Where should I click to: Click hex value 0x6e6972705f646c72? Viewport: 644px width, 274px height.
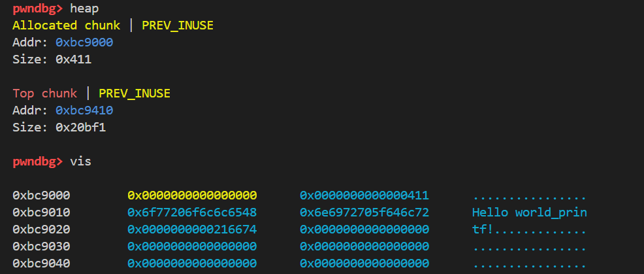click(x=364, y=213)
